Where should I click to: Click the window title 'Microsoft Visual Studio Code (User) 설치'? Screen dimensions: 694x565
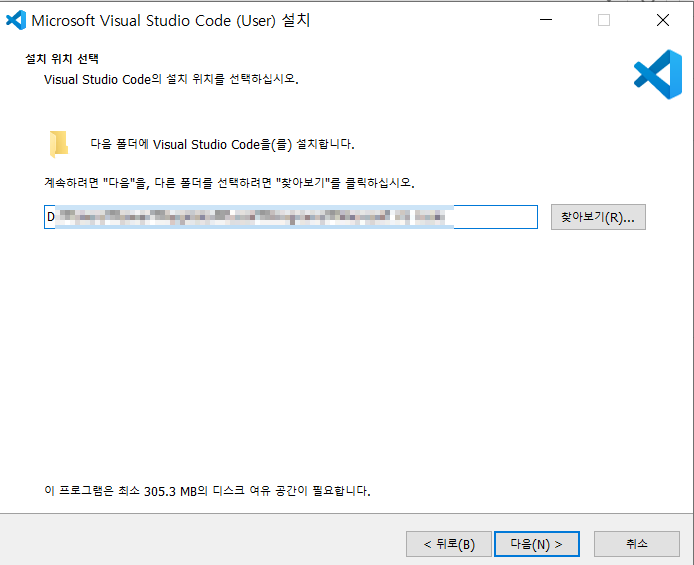click(171, 20)
